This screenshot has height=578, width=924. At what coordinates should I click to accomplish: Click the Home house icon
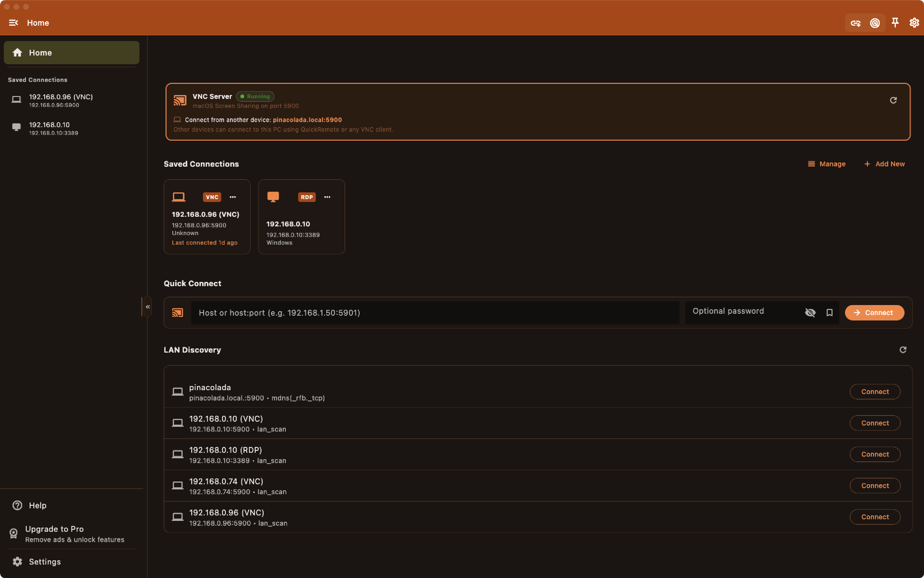tap(17, 53)
